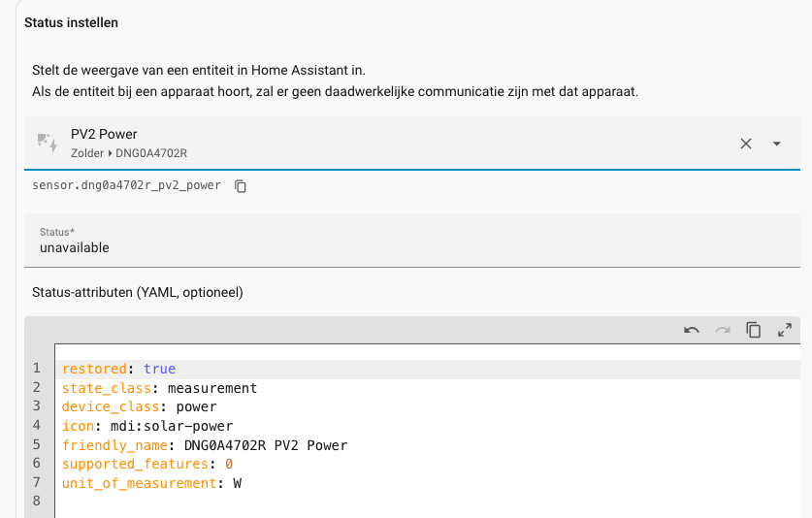Click empty line 8 in YAML editor
Screen dimensions: 812x518
291,502
